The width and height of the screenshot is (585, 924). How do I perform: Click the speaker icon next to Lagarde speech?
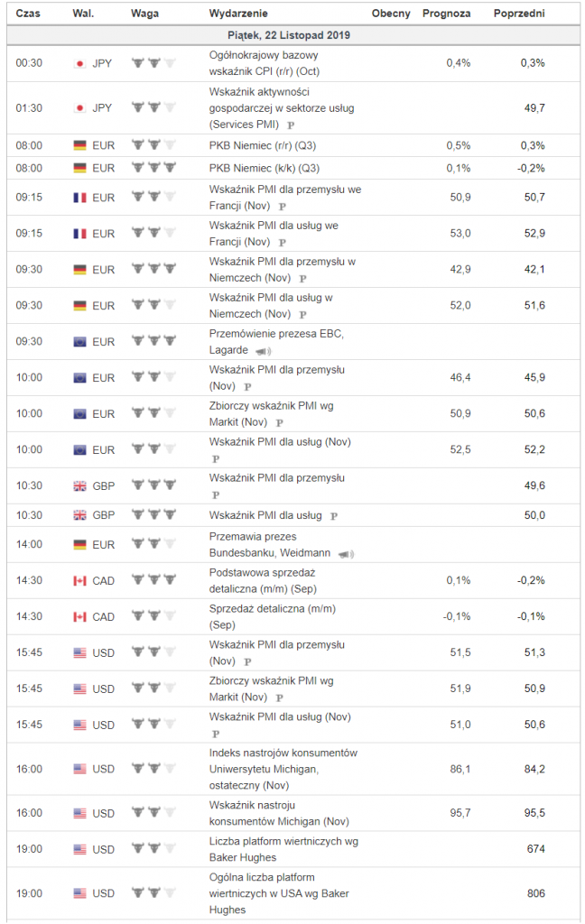tap(263, 351)
